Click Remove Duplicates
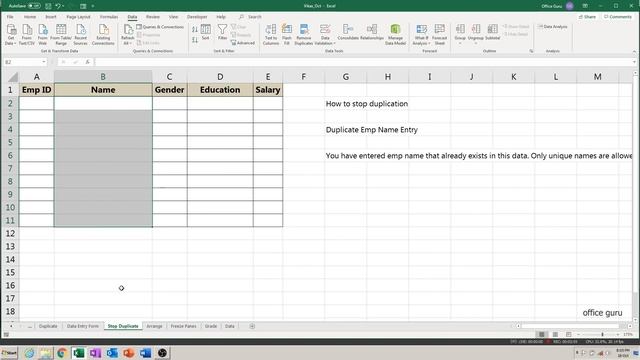This screenshot has width=640, height=360. click(x=304, y=34)
